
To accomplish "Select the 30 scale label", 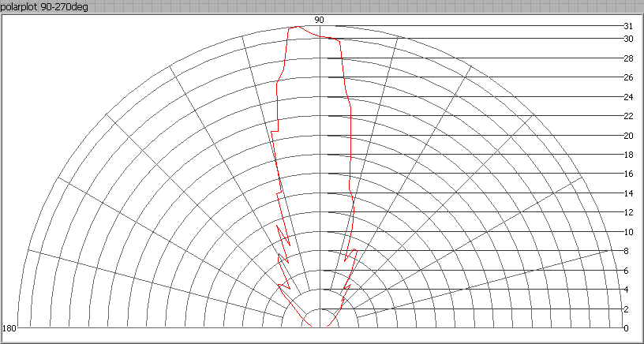I will tap(628, 39).
